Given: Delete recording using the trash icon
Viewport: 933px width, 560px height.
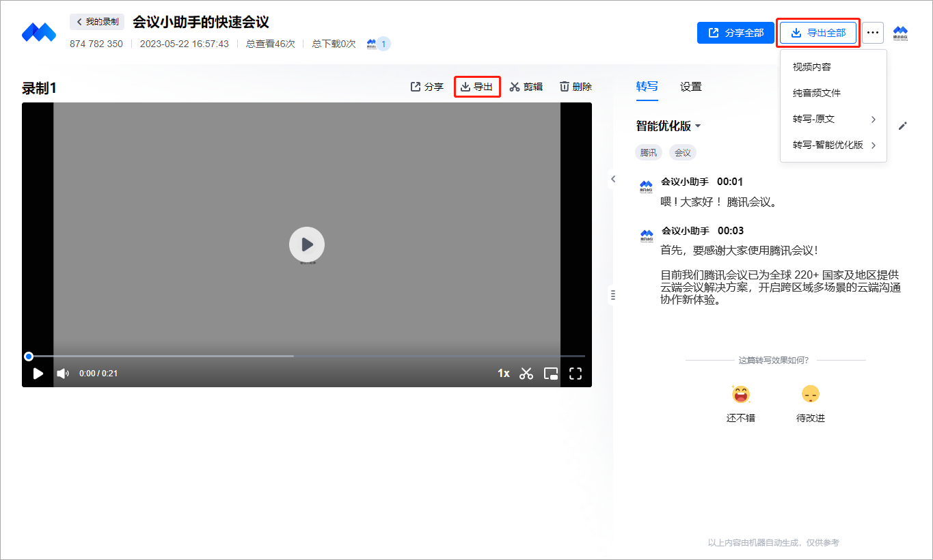Looking at the screenshot, I should click(x=576, y=87).
